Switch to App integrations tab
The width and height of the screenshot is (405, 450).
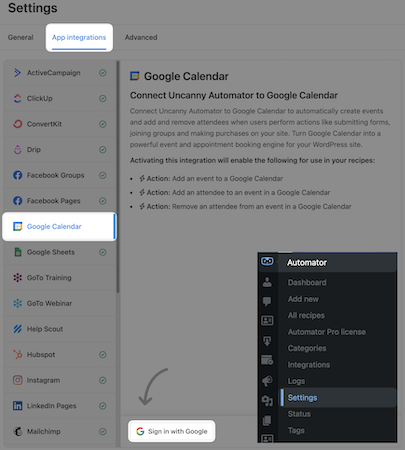pos(79,37)
